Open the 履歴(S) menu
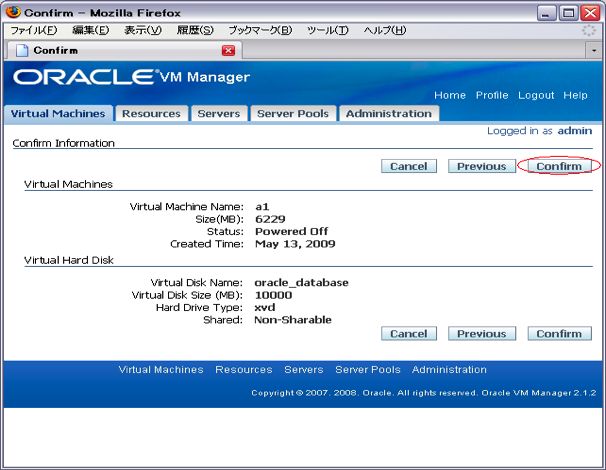 tap(195, 30)
